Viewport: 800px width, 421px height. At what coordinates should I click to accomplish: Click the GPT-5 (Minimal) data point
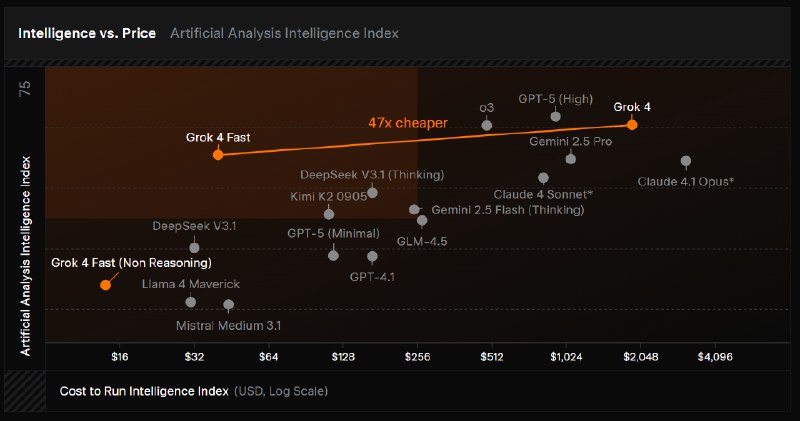[x=333, y=255]
